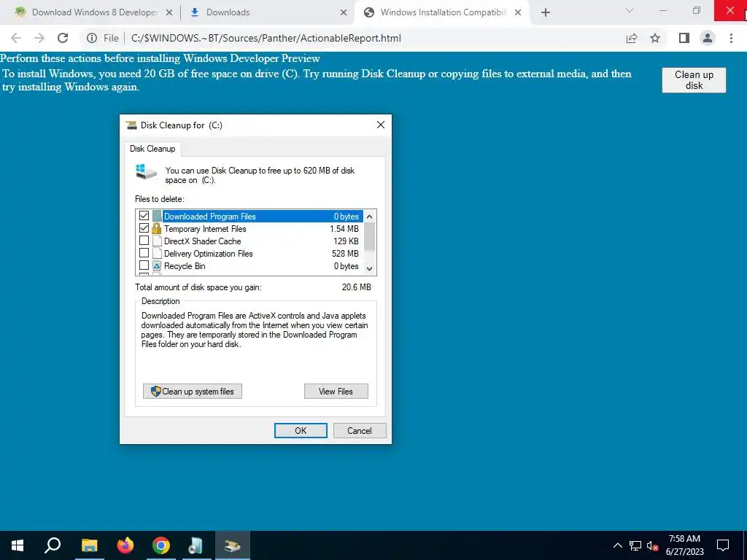Open the network status tray icon

[x=635, y=545]
